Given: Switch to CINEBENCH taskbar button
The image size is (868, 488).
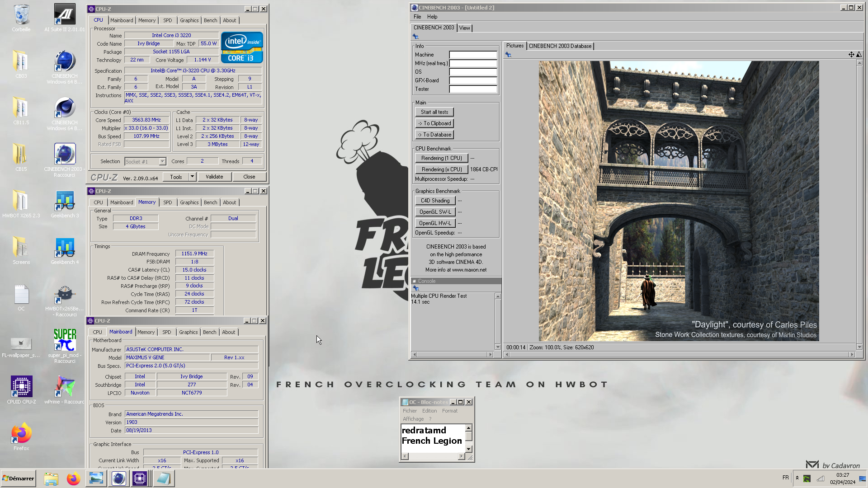Looking at the screenshot, I should click(118, 479).
